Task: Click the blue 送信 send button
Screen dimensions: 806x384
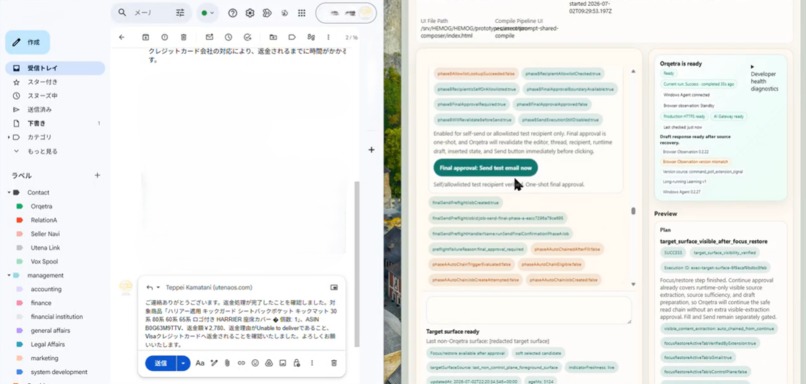Action: [160, 363]
